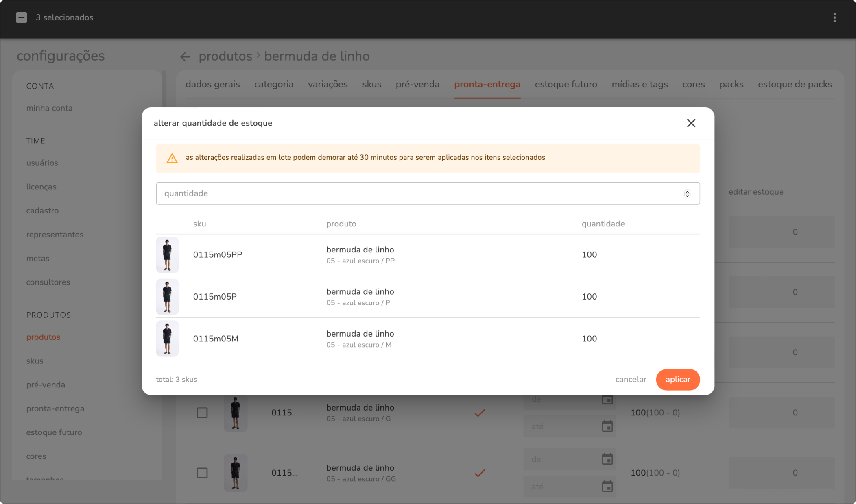Click the orange warning triangle icon
The width and height of the screenshot is (856, 504).
(172, 158)
